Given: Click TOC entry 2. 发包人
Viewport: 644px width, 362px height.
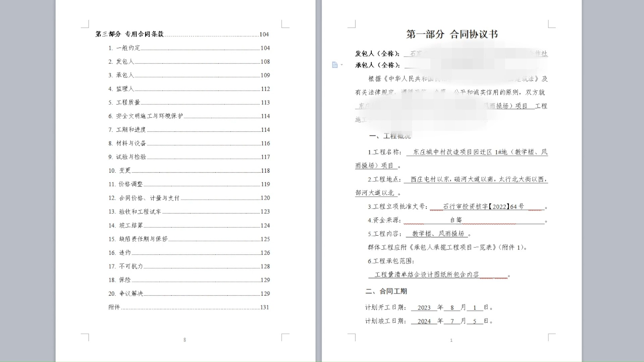Looking at the screenshot, I should pyautogui.click(x=189, y=62).
